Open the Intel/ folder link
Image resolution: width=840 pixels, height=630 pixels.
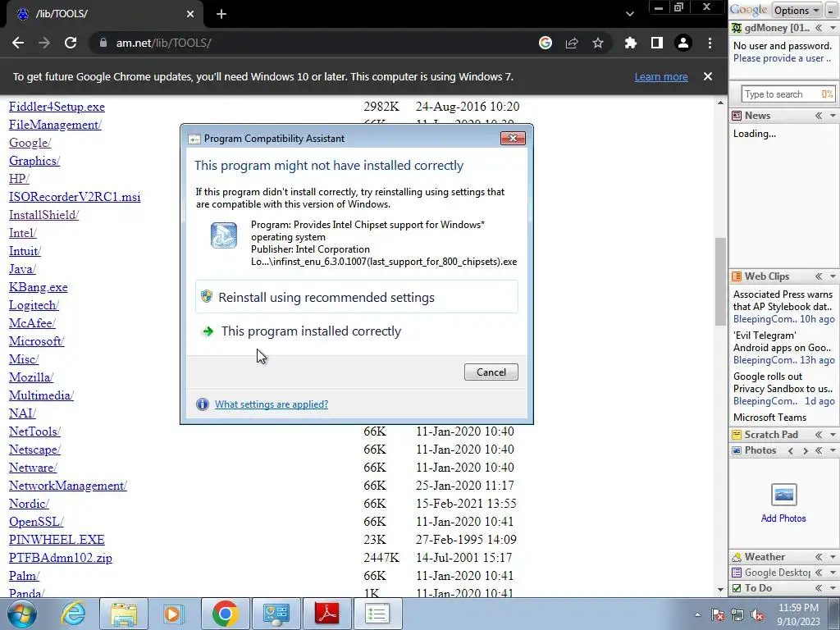point(23,233)
